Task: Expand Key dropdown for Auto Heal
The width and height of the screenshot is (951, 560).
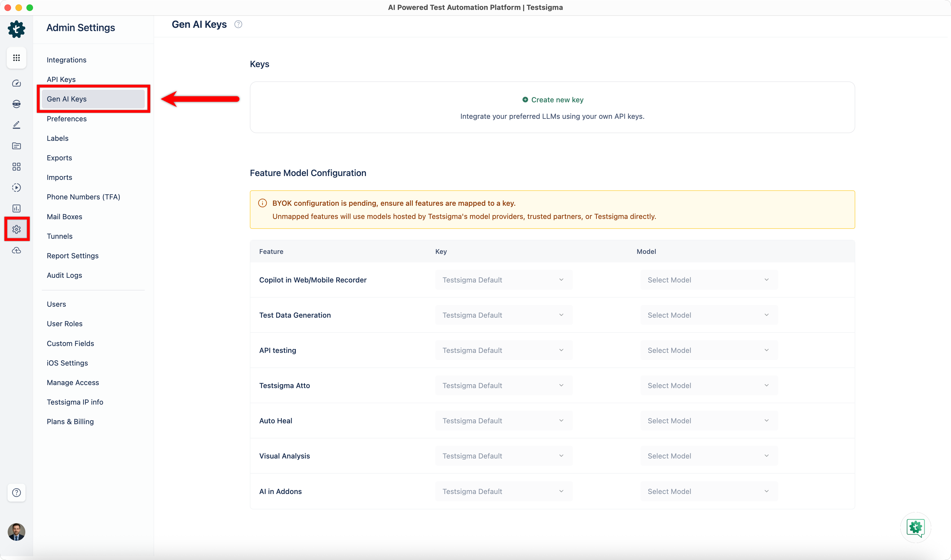Action: [x=503, y=421]
